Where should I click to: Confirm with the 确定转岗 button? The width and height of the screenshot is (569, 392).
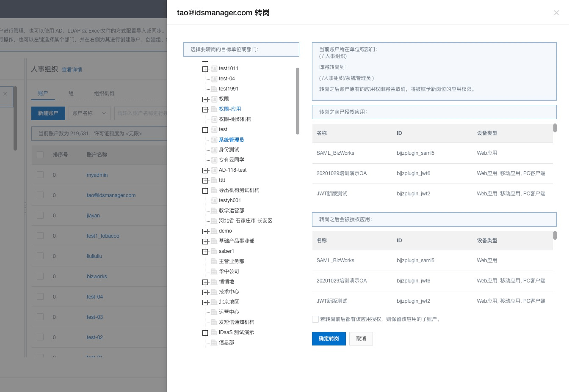pyautogui.click(x=329, y=339)
